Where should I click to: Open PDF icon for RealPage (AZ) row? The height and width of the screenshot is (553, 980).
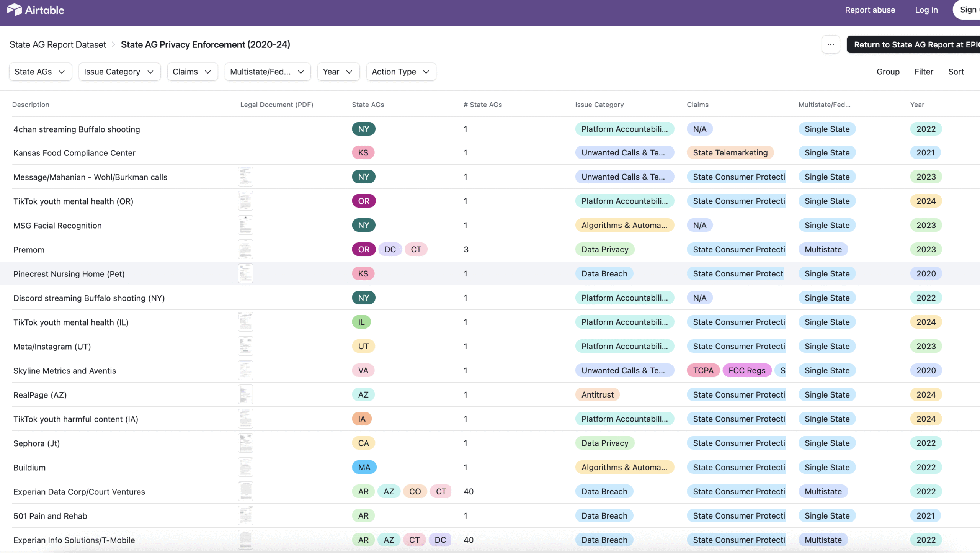click(245, 394)
